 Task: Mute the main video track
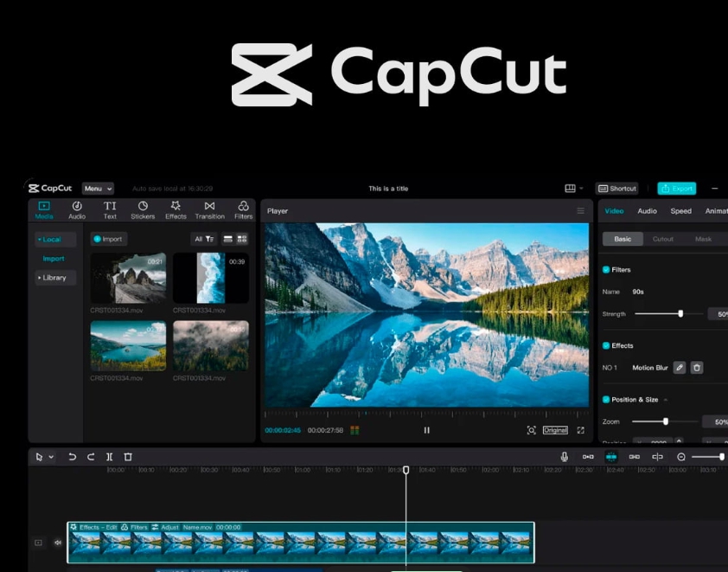(58, 543)
